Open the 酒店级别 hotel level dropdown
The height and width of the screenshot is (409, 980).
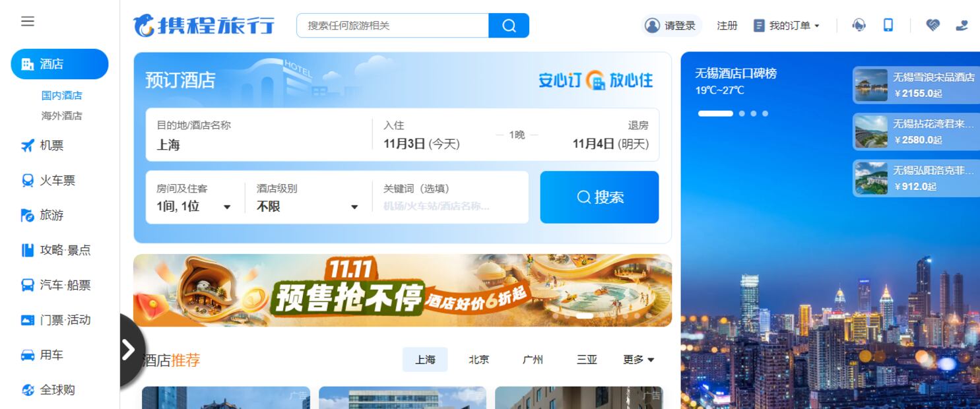[308, 198]
